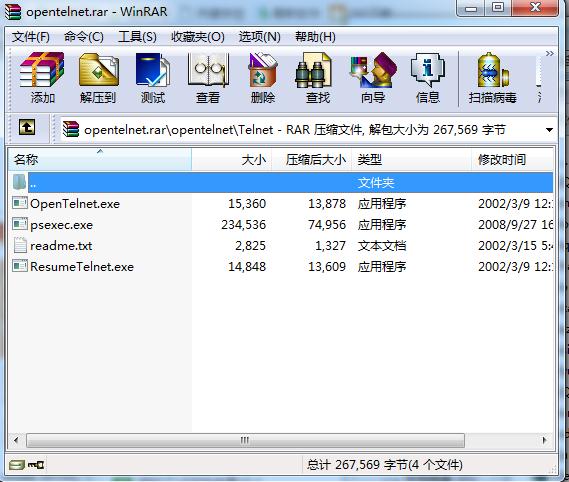Image resolution: width=569 pixels, height=482 pixels.
Task: Click the readme.txt document icon
Action: pos(20,245)
